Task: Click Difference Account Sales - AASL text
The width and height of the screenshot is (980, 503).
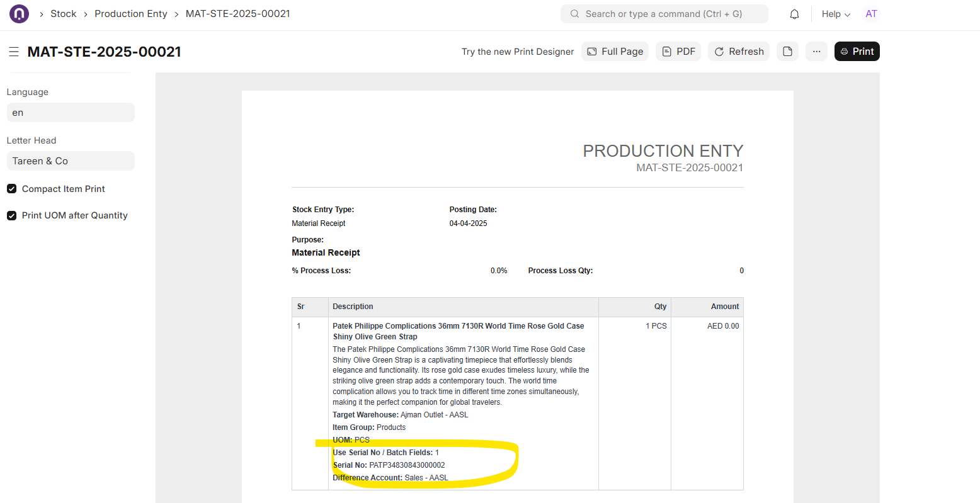Action: [390, 478]
